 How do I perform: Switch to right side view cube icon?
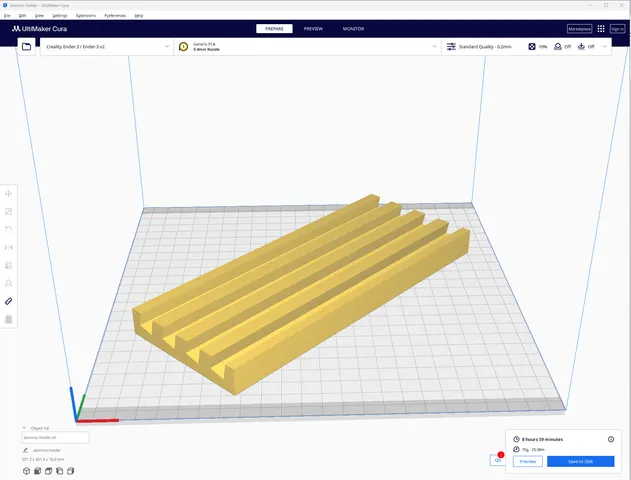point(70,471)
